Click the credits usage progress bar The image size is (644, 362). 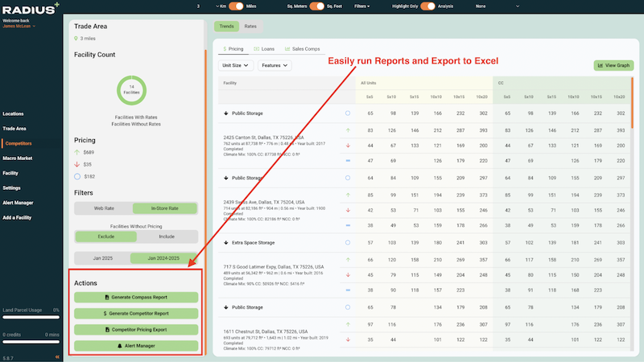tap(31, 342)
